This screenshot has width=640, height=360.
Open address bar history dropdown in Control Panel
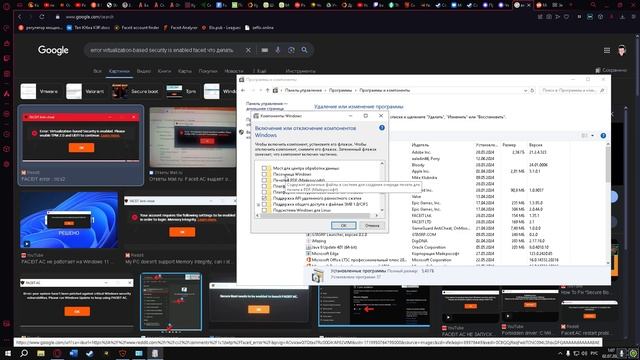tap(525, 90)
